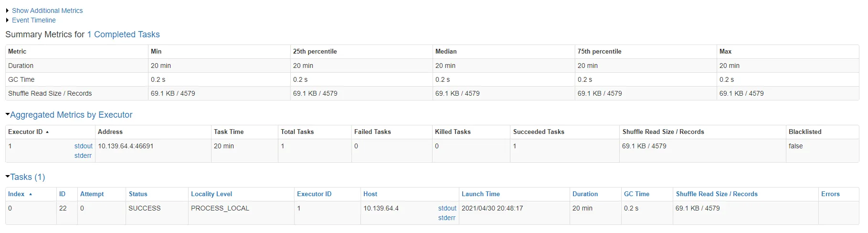Open the 1 Completed Tasks link
The height and width of the screenshot is (233, 868).
tap(123, 34)
